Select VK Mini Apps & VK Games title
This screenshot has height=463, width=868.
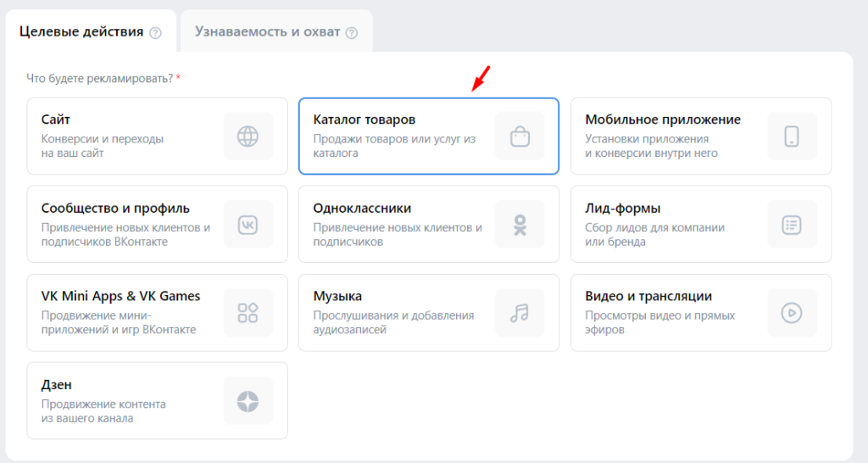tap(120, 296)
